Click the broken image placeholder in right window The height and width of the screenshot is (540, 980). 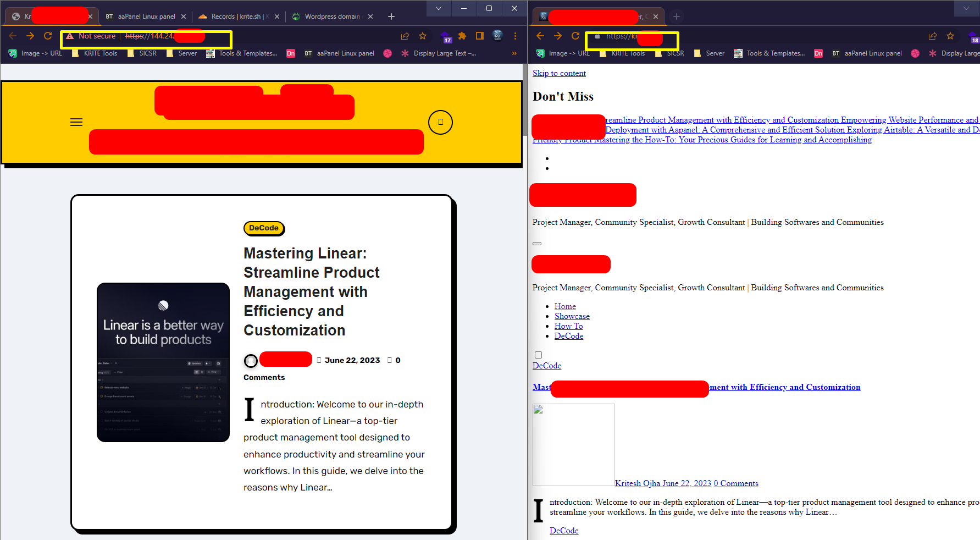574,445
